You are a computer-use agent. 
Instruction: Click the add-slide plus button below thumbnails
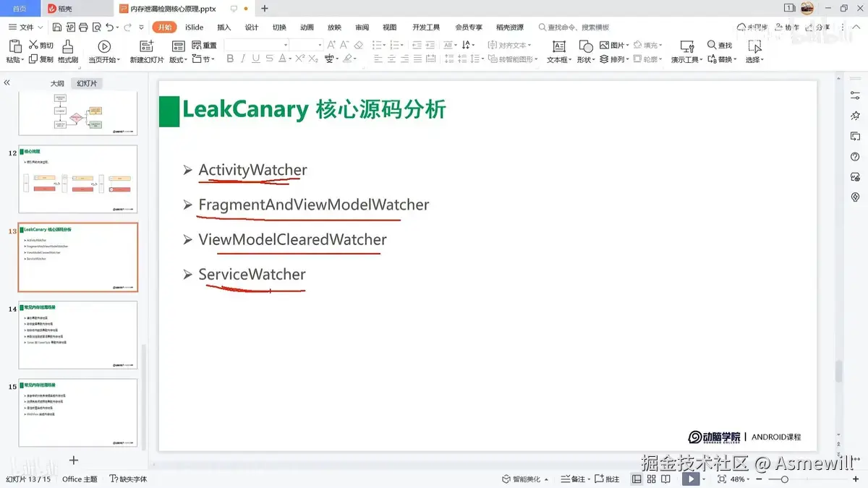pos(73,461)
